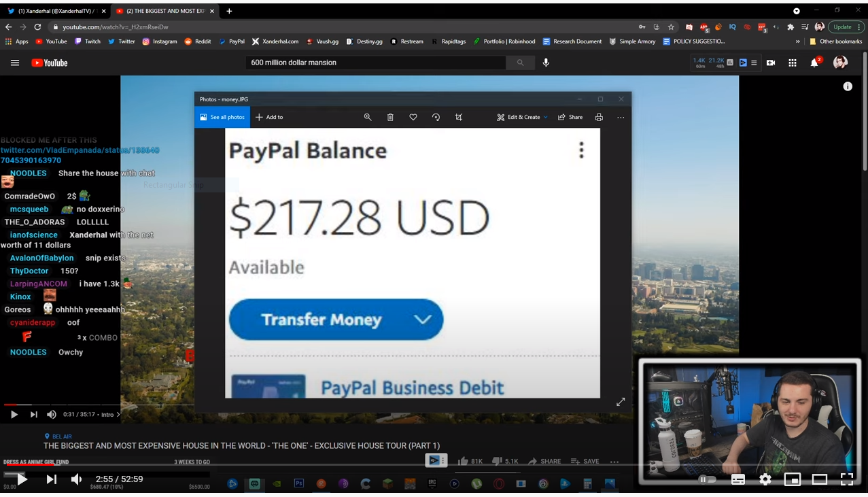868x497 pixels.
Task: Play the outer video at 2:55
Action: [x=22, y=479]
